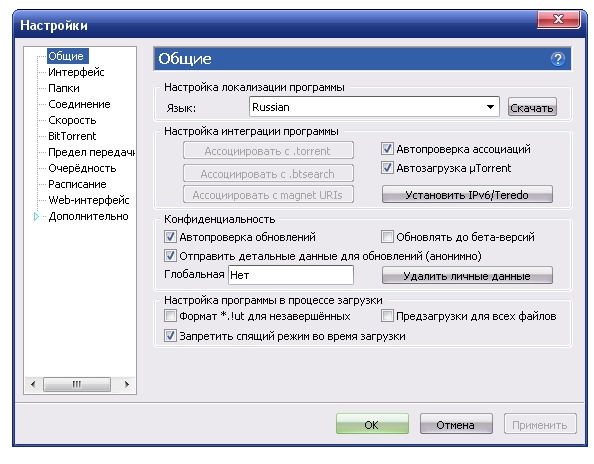The image size is (594, 464).
Task: Select Web-интерфейс in the sidebar
Action: point(89,200)
